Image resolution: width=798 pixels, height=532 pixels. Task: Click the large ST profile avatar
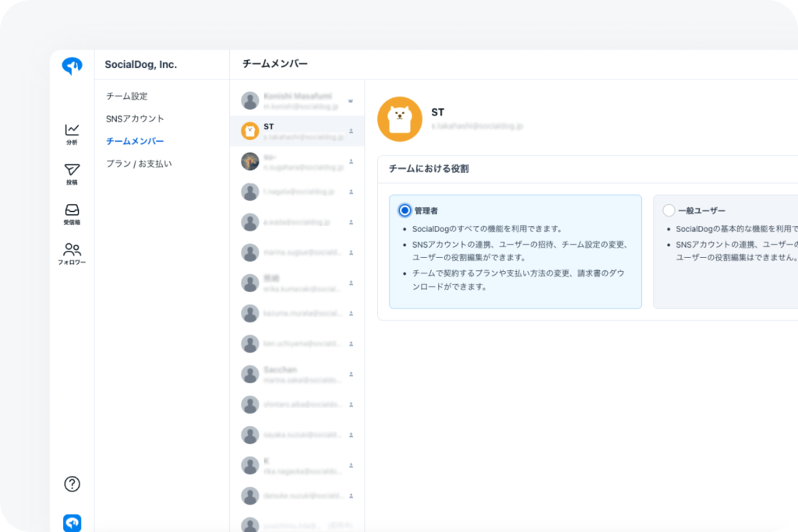[400, 119]
